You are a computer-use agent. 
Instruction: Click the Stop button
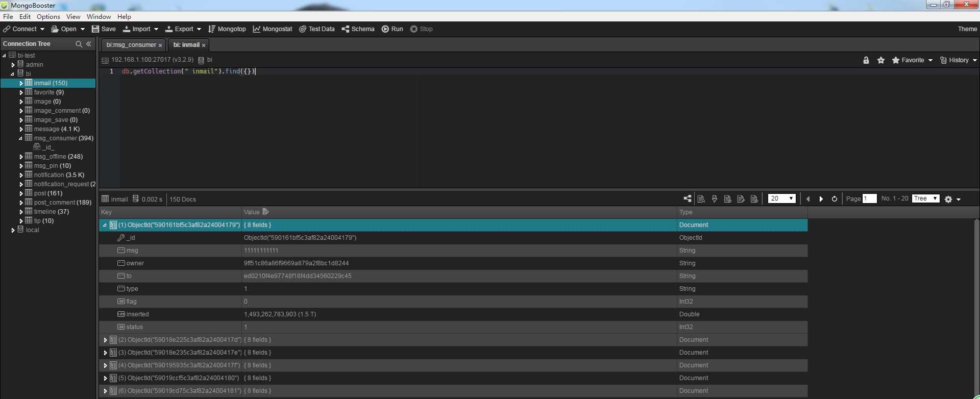pos(422,29)
